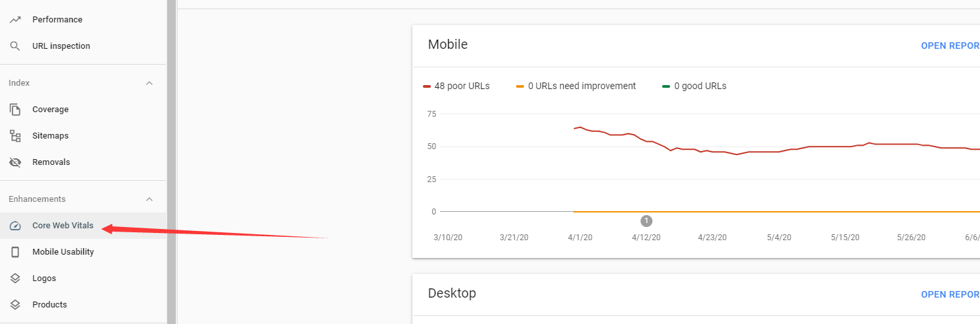Go to the Sitemaps page

point(50,136)
